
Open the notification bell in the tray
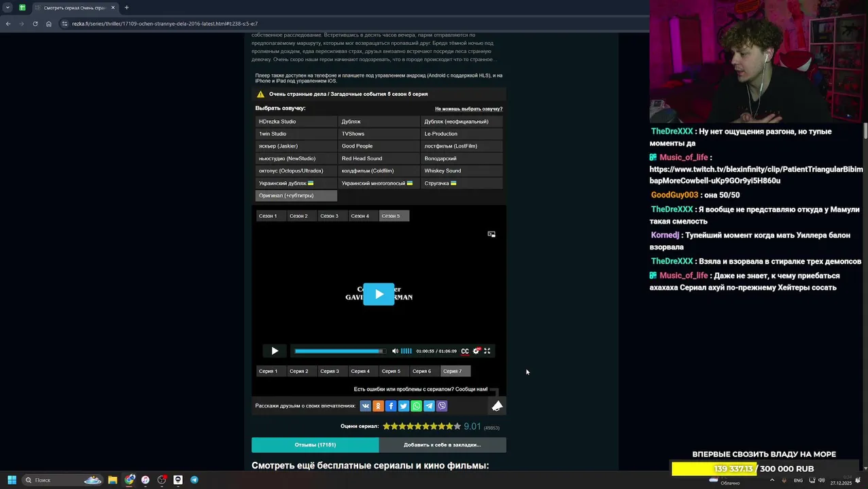858,480
